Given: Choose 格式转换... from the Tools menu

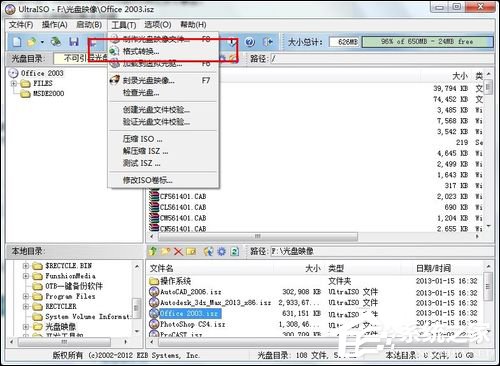Looking at the screenshot, I should point(163,51).
